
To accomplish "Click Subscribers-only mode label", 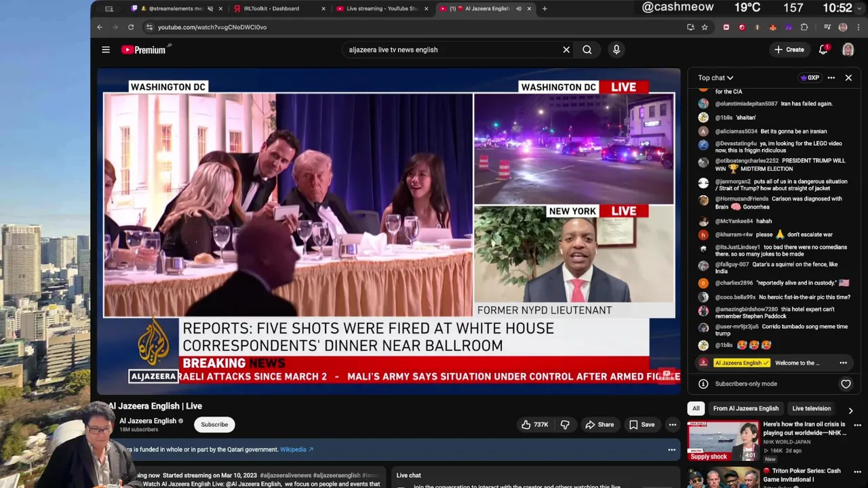I will (x=746, y=384).
